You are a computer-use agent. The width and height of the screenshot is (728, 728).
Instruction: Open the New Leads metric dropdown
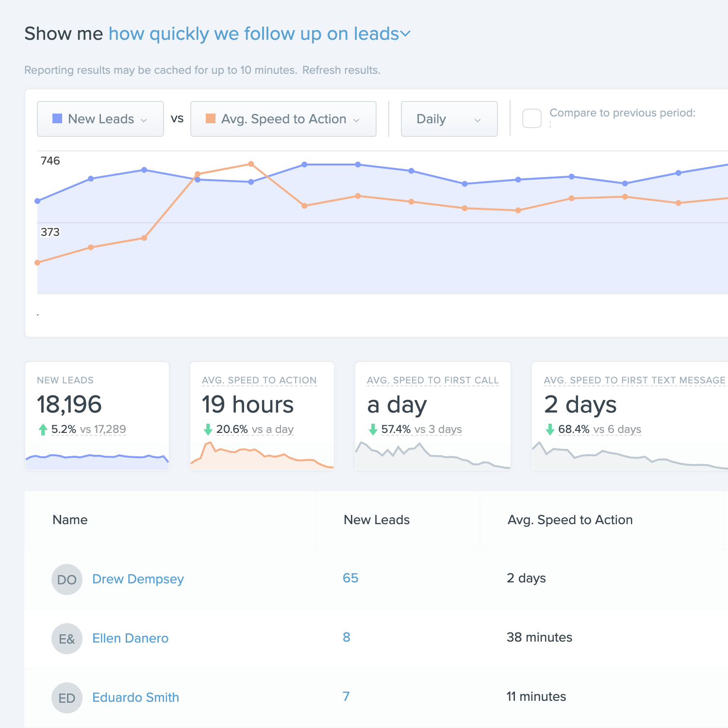[x=100, y=119]
